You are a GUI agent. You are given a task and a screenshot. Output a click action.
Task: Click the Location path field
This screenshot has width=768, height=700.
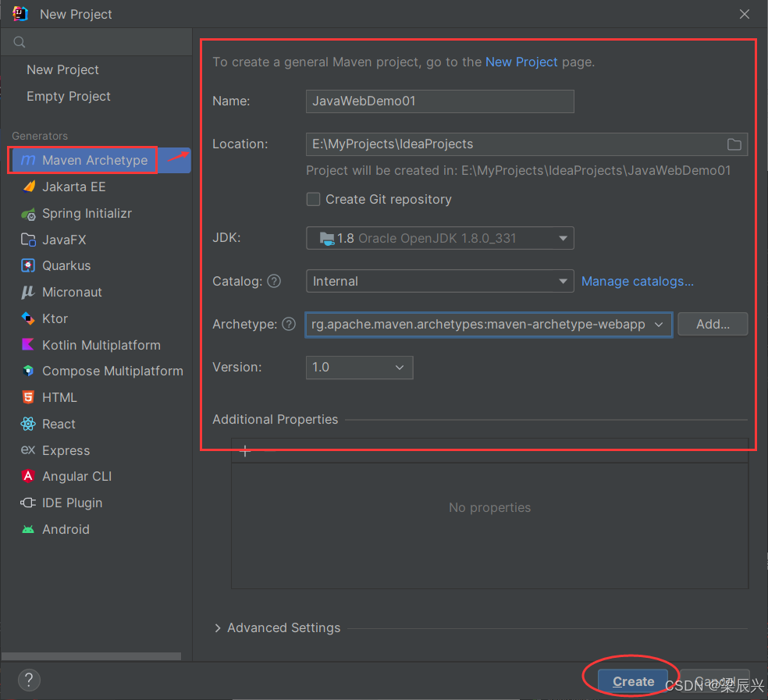tap(527, 144)
